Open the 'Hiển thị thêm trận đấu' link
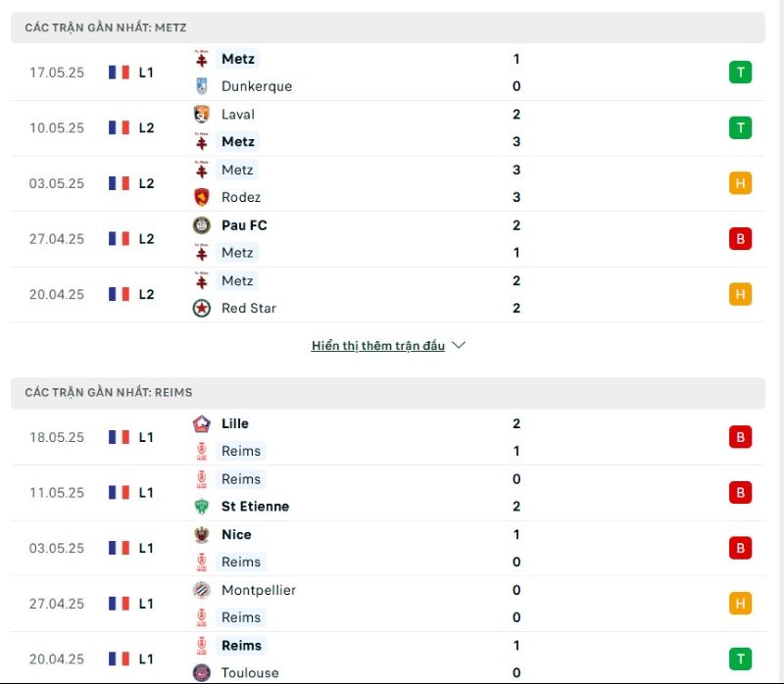 (x=378, y=346)
